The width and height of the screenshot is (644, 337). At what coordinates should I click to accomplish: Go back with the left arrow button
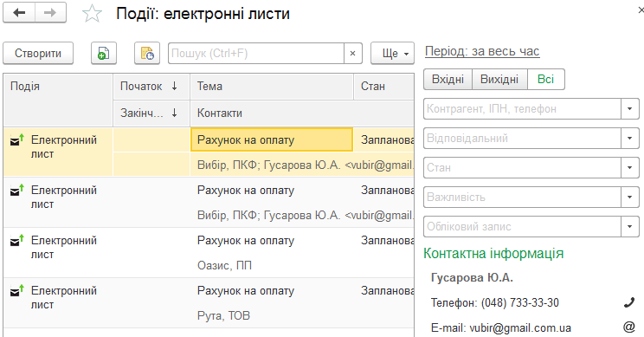[x=19, y=13]
